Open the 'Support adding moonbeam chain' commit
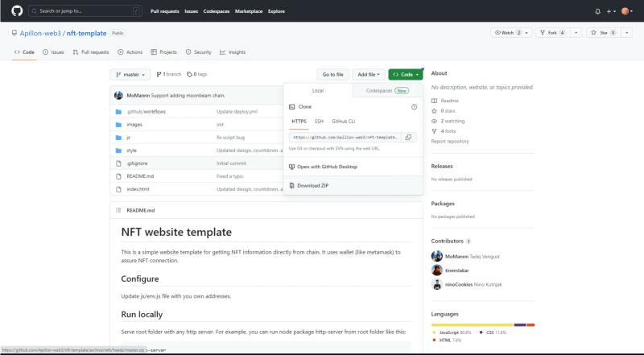 tap(188, 95)
